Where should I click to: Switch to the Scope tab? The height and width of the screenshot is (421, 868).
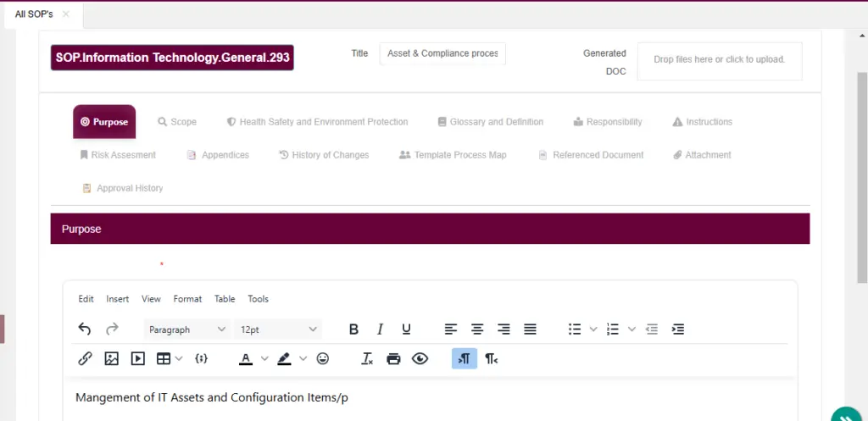[177, 122]
